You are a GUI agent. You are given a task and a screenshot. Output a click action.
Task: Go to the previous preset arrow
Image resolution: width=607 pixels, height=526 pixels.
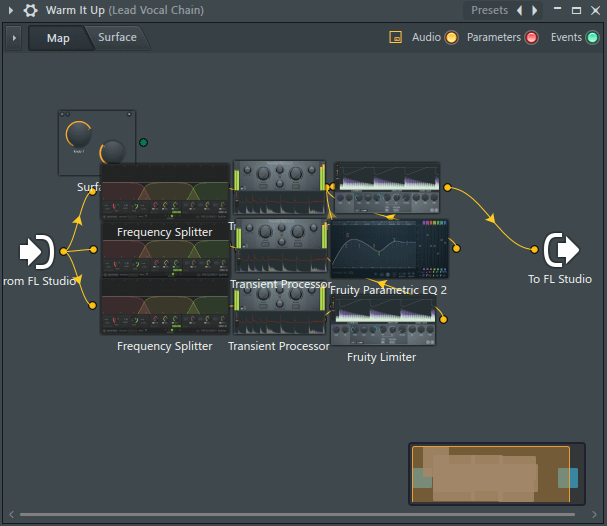520,10
